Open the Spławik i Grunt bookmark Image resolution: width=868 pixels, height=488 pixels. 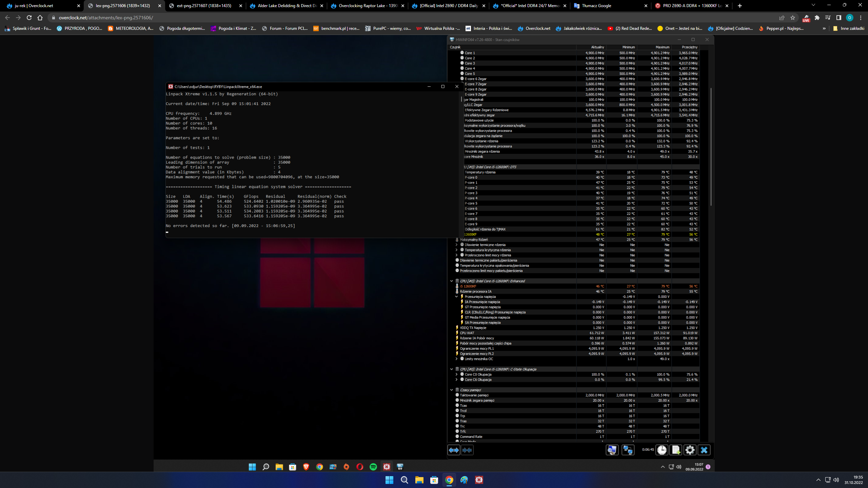28,28
